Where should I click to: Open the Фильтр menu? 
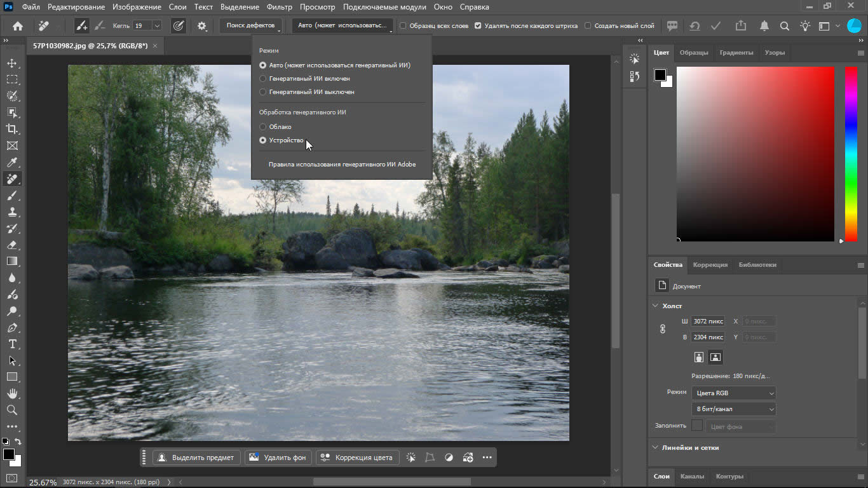(x=280, y=7)
